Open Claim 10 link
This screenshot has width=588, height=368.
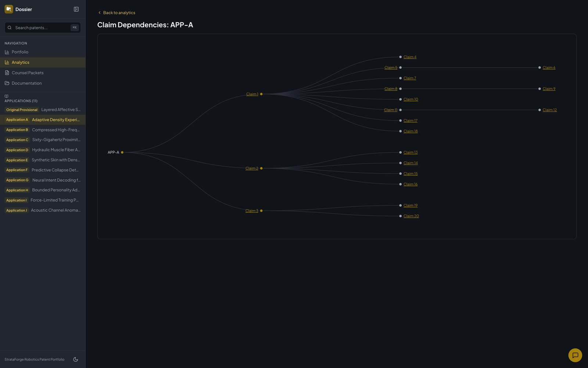coord(411,99)
